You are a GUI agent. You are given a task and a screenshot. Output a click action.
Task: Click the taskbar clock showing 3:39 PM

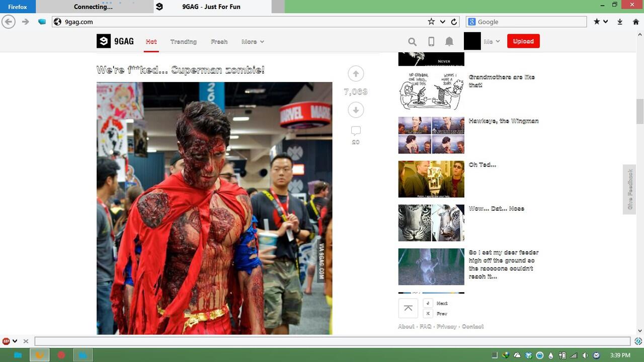coord(620,355)
